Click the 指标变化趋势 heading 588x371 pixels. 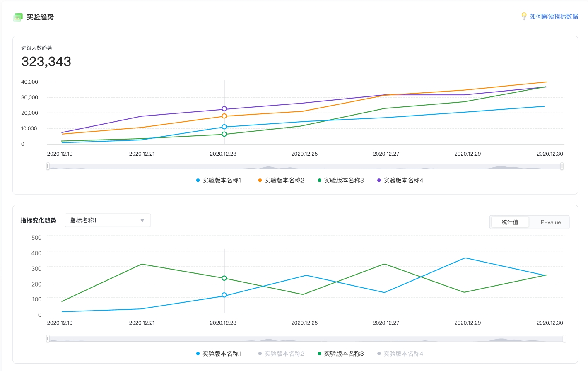point(39,220)
